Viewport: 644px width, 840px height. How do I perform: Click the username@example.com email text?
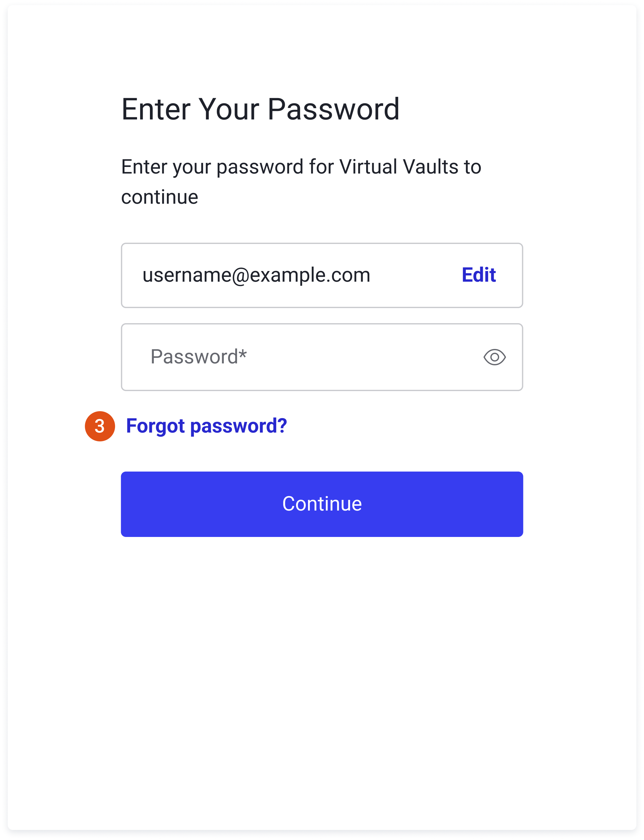(256, 275)
